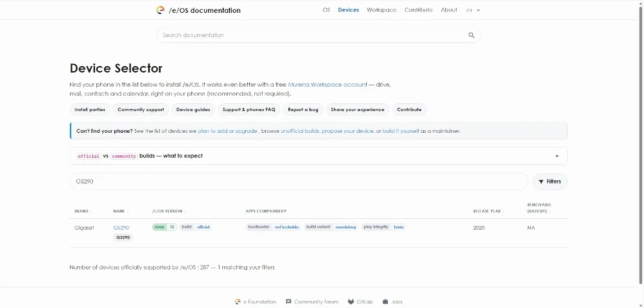The width and height of the screenshot is (644, 308).
Task: Click the Gigaset brand cell
Action: click(x=84, y=228)
